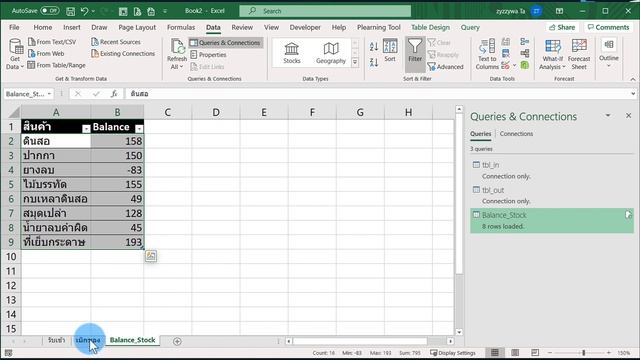Import From Table/Range
Image resolution: width=640 pixels, height=360 pixels.
(56, 65)
